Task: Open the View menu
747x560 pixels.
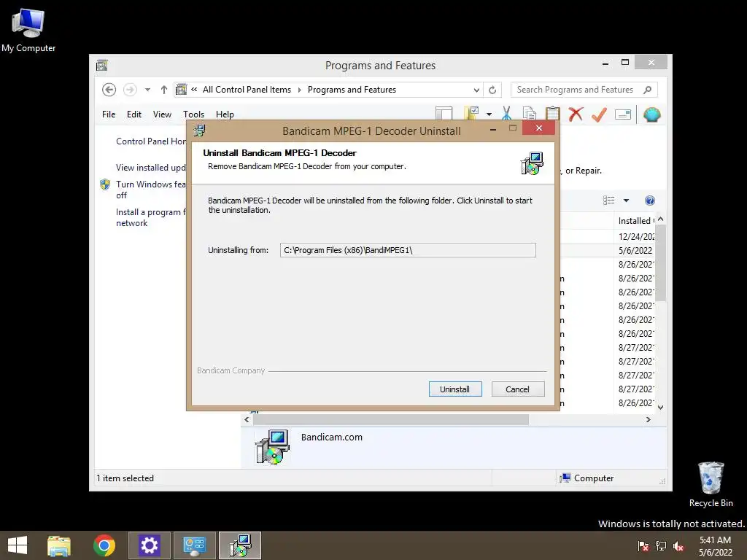Action: click(x=162, y=114)
